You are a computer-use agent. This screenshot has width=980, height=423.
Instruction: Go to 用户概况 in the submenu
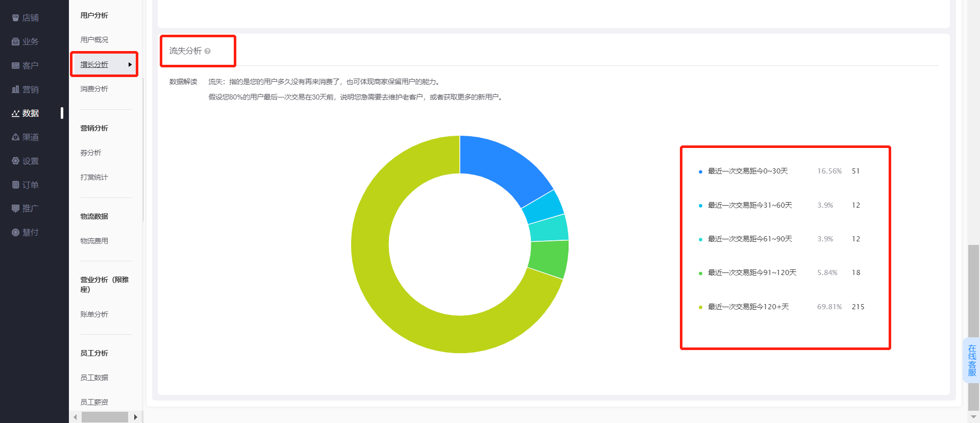tap(94, 40)
